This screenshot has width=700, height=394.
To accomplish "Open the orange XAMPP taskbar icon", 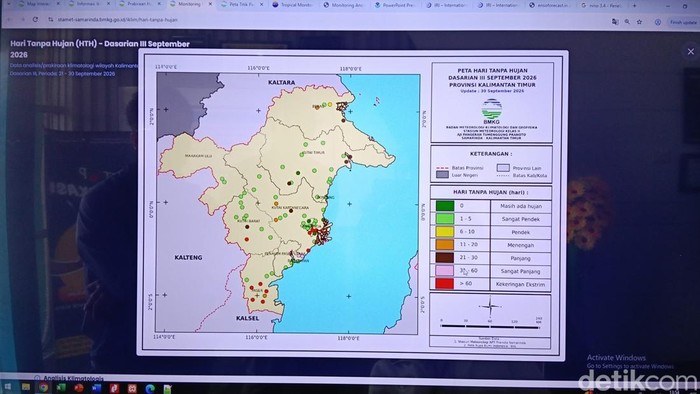I will (132, 389).
